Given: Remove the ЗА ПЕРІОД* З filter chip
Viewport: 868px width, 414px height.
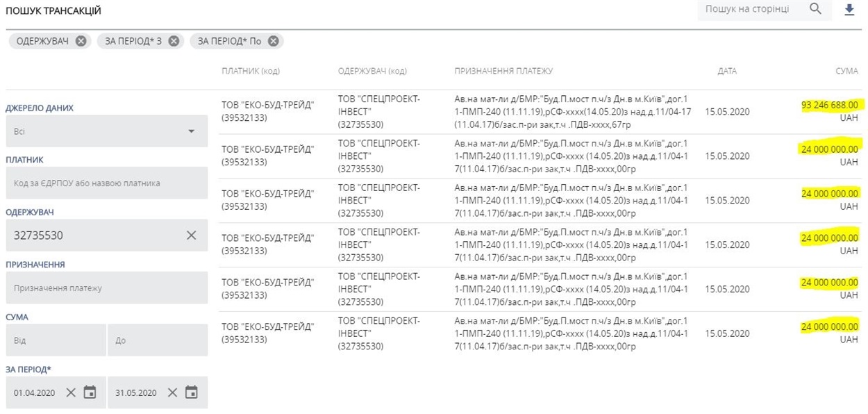Looking at the screenshot, I should click(174, 41).
